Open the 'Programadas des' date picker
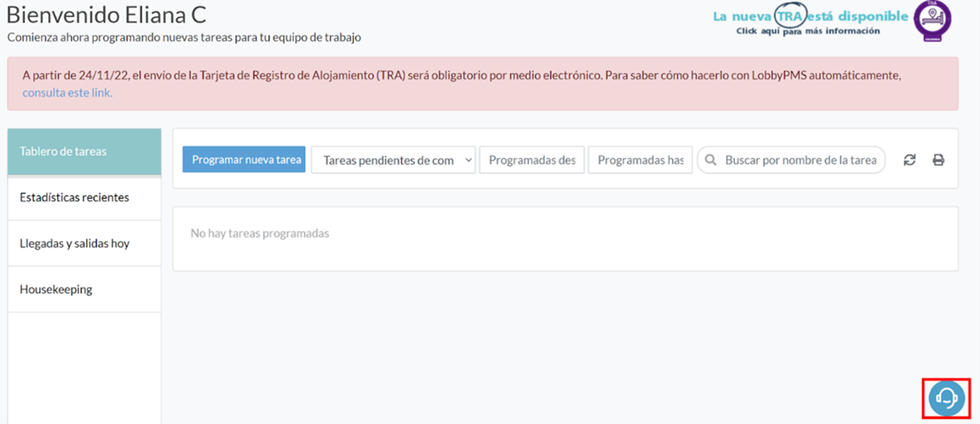Screen dimensions: 980x424 (532, 160)
